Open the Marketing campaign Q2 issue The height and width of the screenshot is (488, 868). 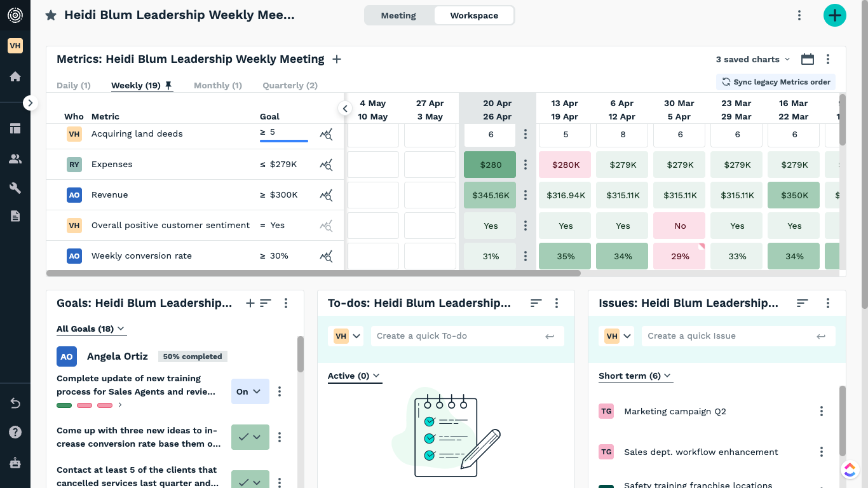pos(675,411)
